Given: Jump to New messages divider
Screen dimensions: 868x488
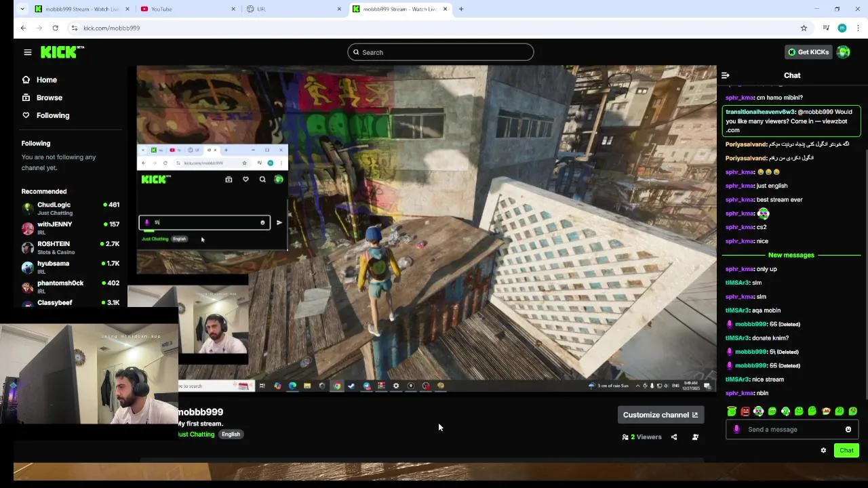Looking at the screenshot, I should point(791,255).
